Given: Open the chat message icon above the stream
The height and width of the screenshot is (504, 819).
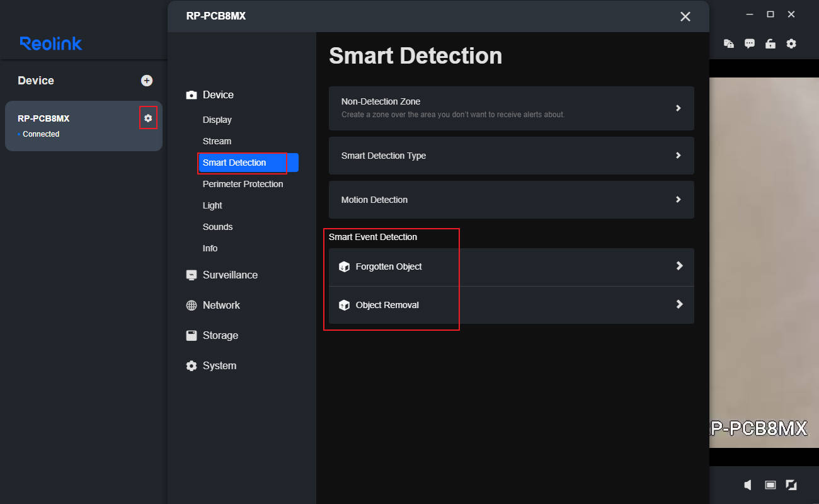Looking at the screenshot, I should (749, 43).
